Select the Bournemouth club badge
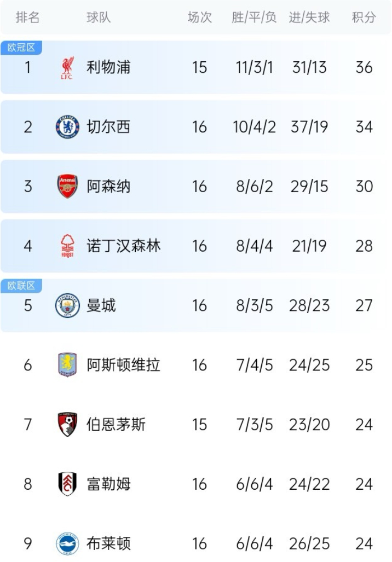 pyautogui.click(x=67, y=424)
